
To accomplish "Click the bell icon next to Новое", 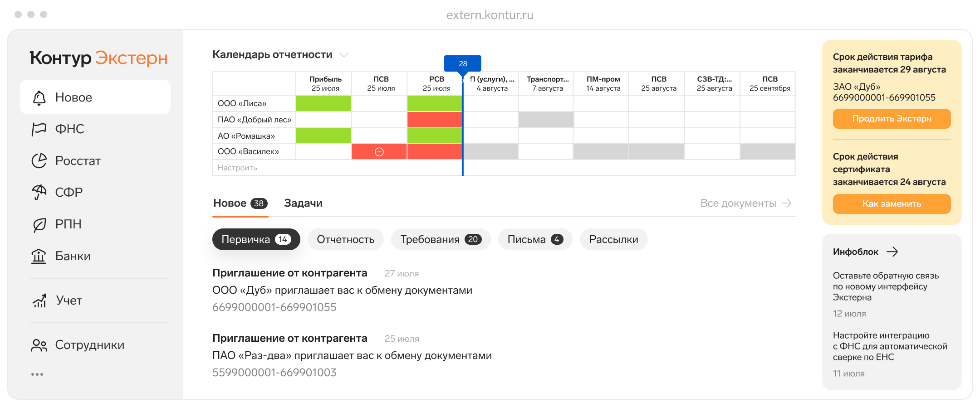I will 39,97.
